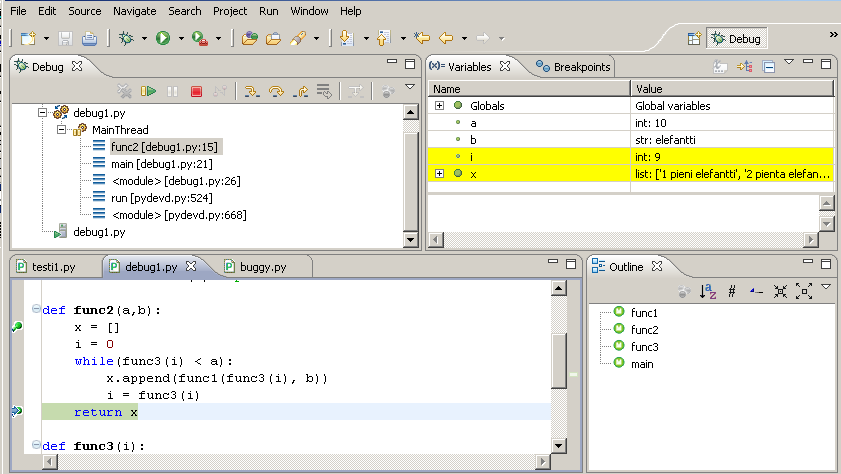This screenshot has height=474, width=841.
Task: Terminate the debug session with red stop
Action: (196, 91)
